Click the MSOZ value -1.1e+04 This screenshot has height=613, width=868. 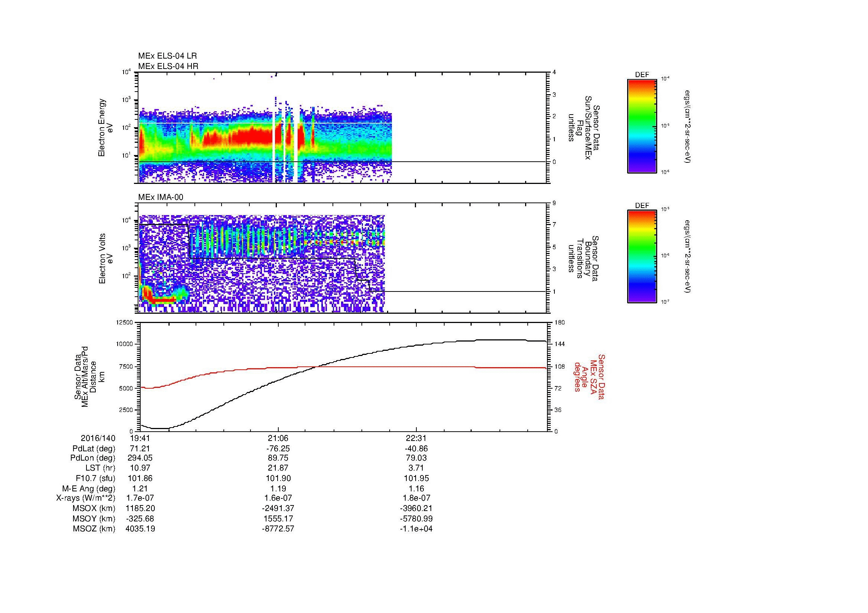pos(416,529)
